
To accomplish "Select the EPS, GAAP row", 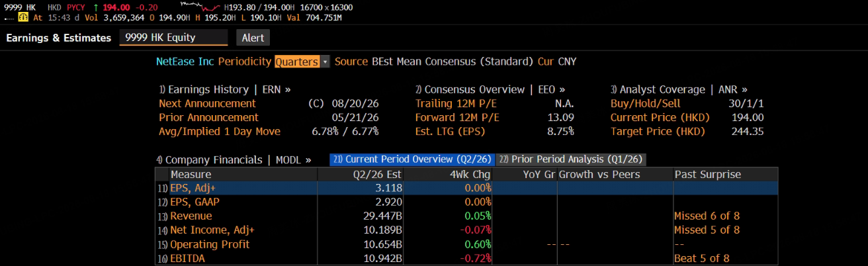I will pos(466,202).
